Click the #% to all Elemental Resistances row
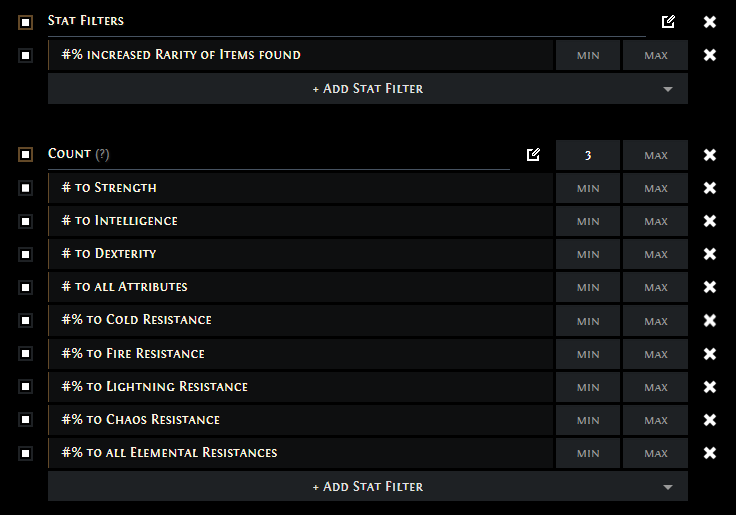Screen dimensions: 736x515 coord(300,453)
